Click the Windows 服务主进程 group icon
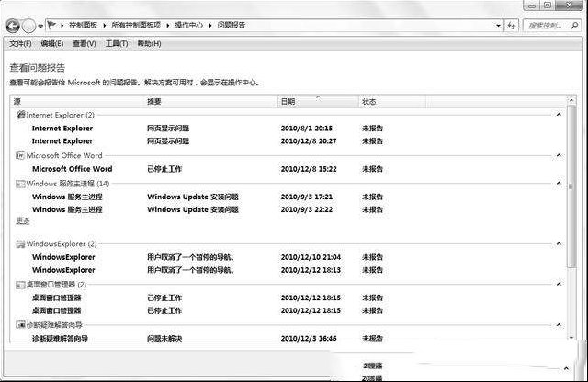 pos(20,184)
